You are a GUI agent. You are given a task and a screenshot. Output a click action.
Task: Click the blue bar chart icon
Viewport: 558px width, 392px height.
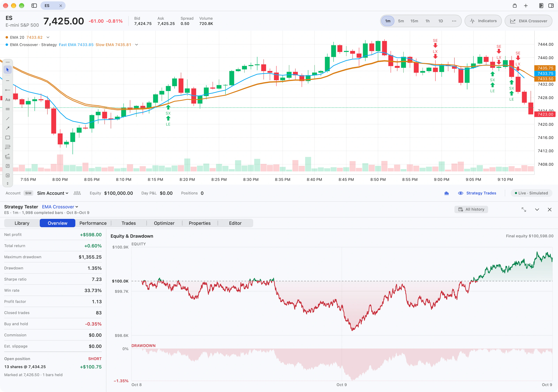pyautogui.click(x=446, y=193)
